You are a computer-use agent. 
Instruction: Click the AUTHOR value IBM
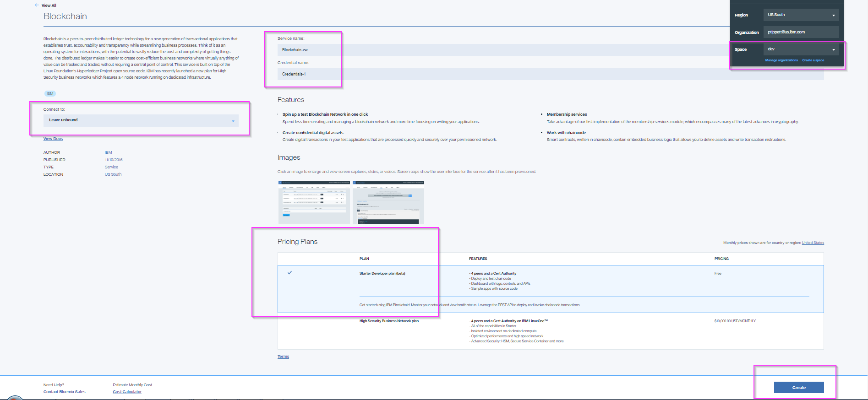tap(108, 152)
